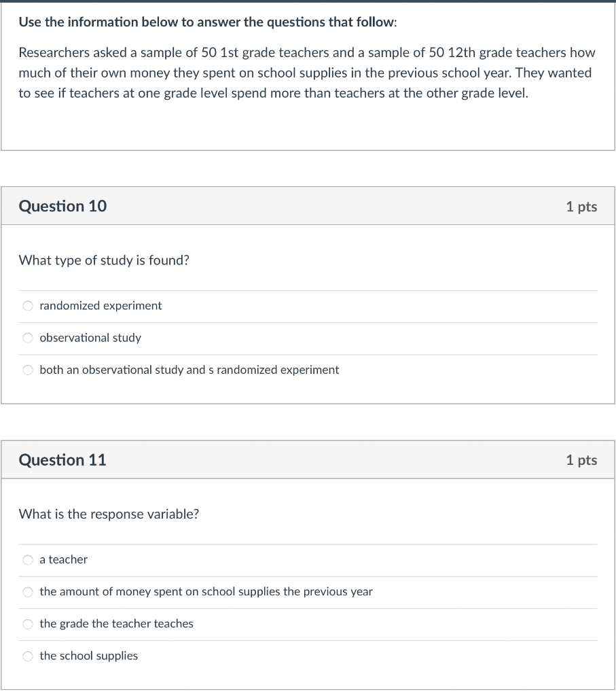Viewport: 616px width, 696px height.
Task: Click the researchers description paragraph text
Action: pos(306,72)
